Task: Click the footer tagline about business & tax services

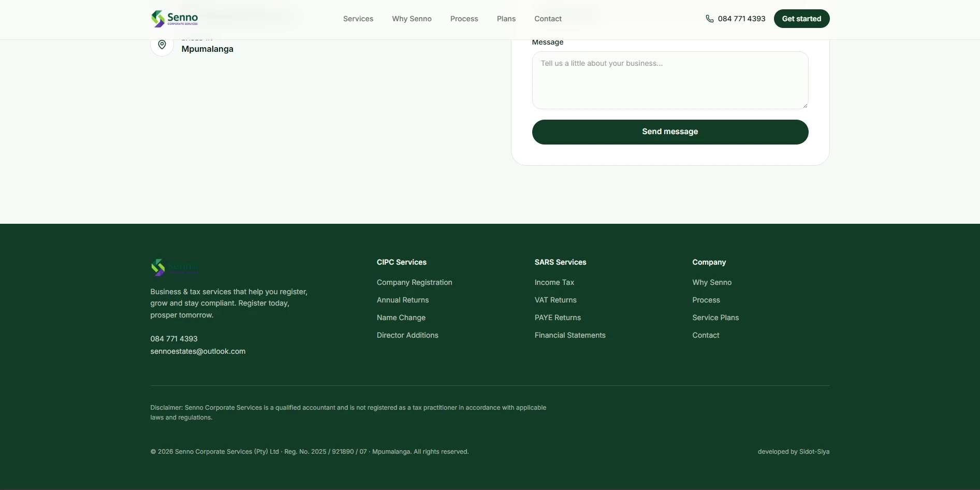Action: pos(229,304)
